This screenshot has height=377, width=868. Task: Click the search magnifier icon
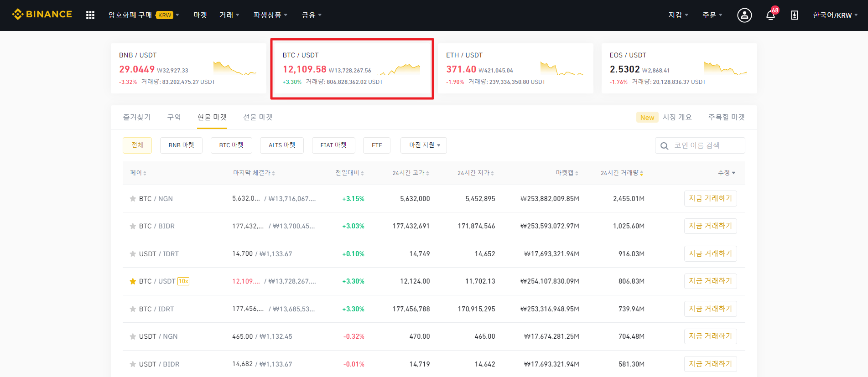(665, 146)
